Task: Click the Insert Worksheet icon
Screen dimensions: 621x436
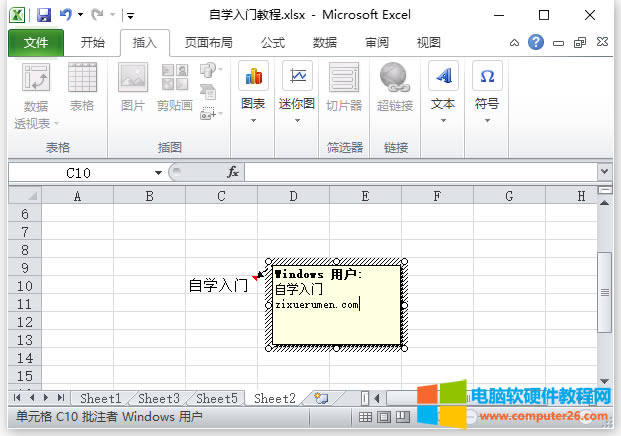Action: point(321,398)
